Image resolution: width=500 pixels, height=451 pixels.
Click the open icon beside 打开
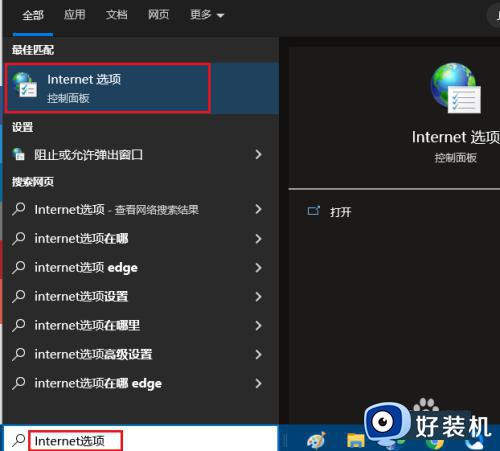click(x=313, y=211)
